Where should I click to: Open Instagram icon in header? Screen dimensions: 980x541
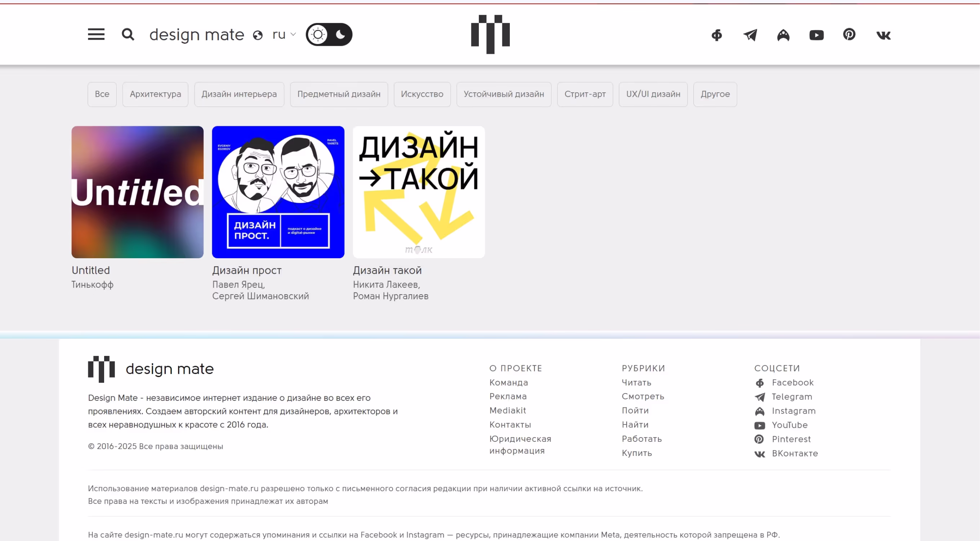(783, 35)
